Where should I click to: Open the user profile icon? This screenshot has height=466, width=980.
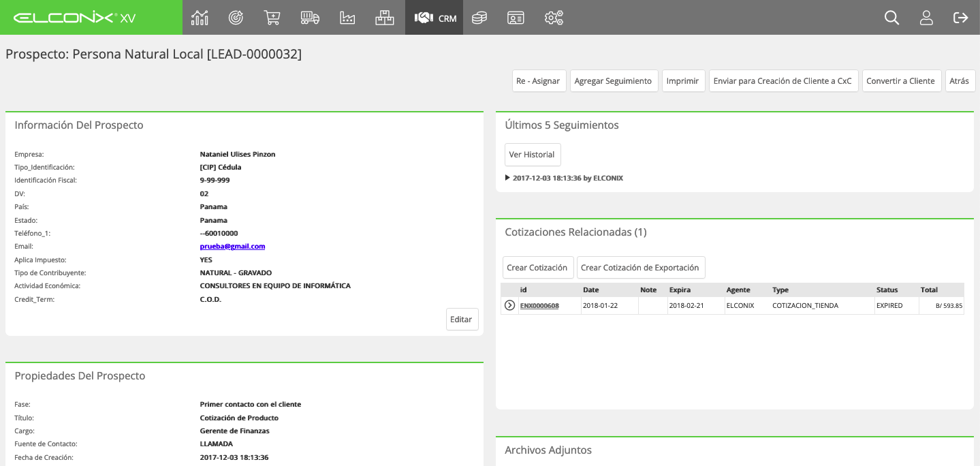[926, 18]
